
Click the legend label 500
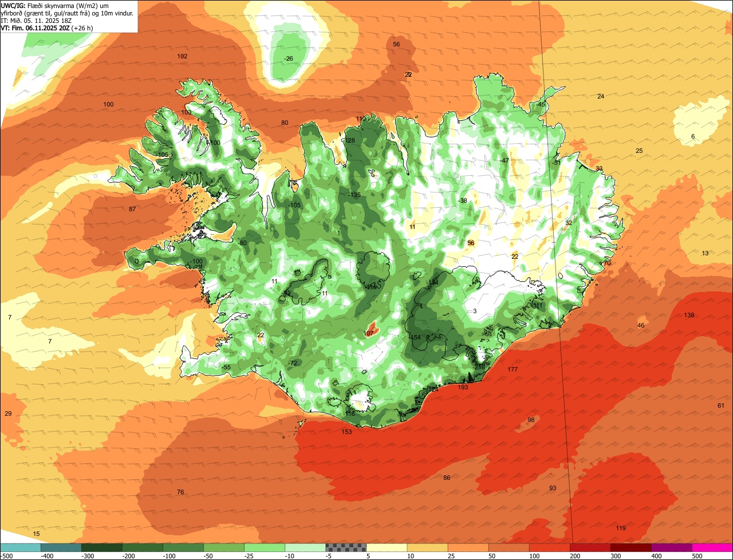(697, 555)
